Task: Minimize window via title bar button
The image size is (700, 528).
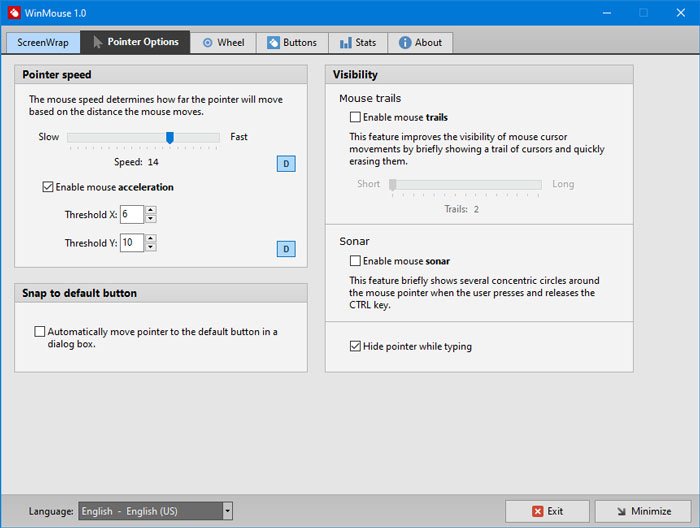Action: [607, 12]
